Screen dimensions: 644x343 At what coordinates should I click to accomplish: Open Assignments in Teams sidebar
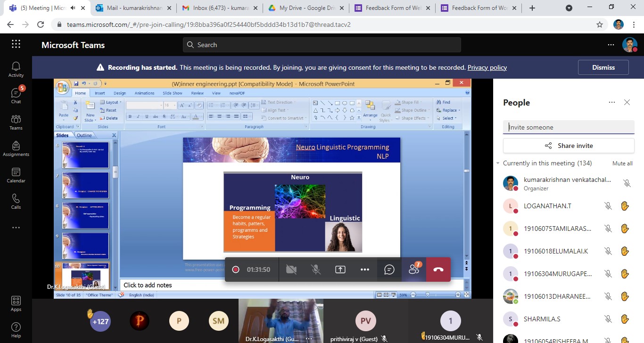(x=16, y=148)
